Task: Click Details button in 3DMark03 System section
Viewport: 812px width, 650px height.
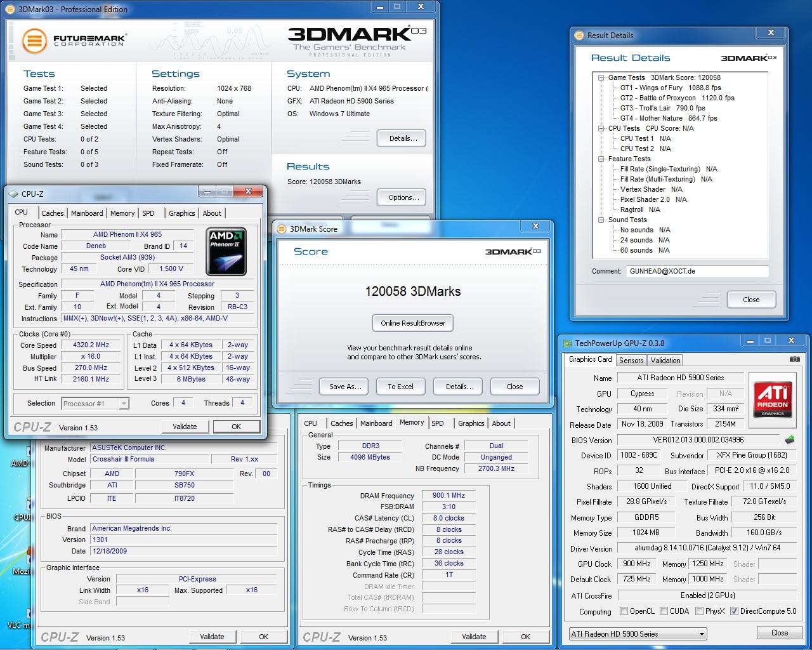Action: pos(401,138)
